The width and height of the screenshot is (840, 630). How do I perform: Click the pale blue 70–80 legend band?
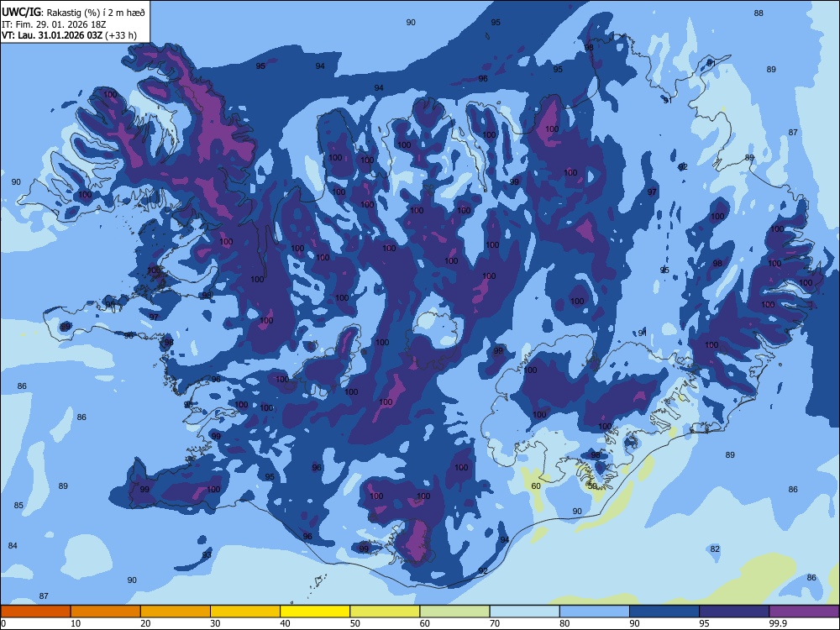coord(524,612)
